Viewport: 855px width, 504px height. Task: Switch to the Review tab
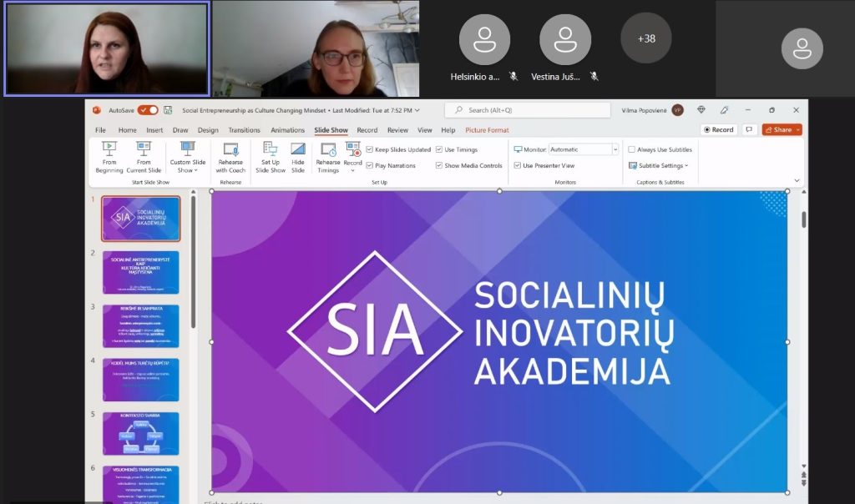pos(397,130)
